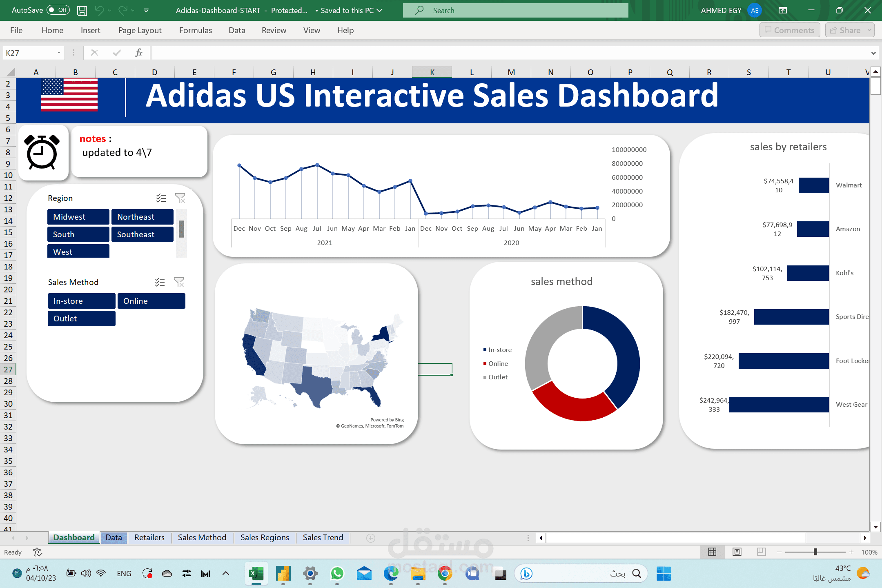Click the Save icon in title bar
The width and height of the screenshot is (882, 588).
(82, 11)
